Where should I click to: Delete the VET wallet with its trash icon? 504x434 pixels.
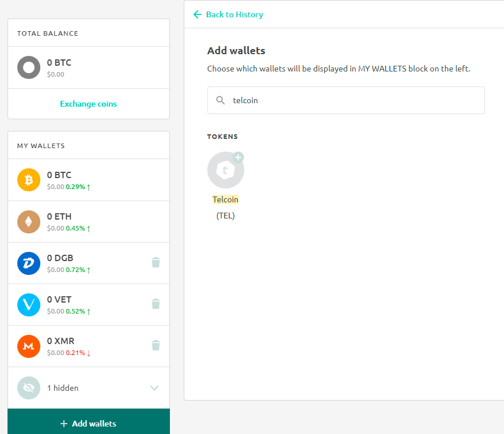coord(156,304)
